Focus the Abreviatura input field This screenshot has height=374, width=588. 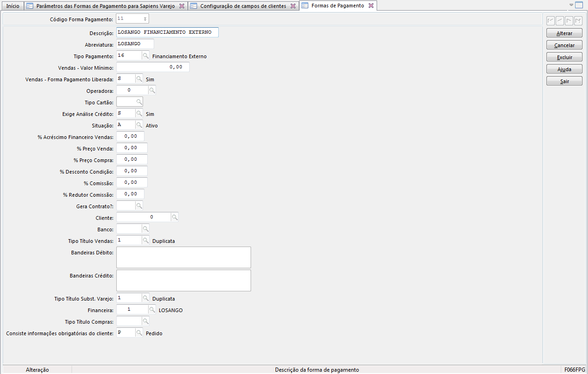click(x=135, y=44)
